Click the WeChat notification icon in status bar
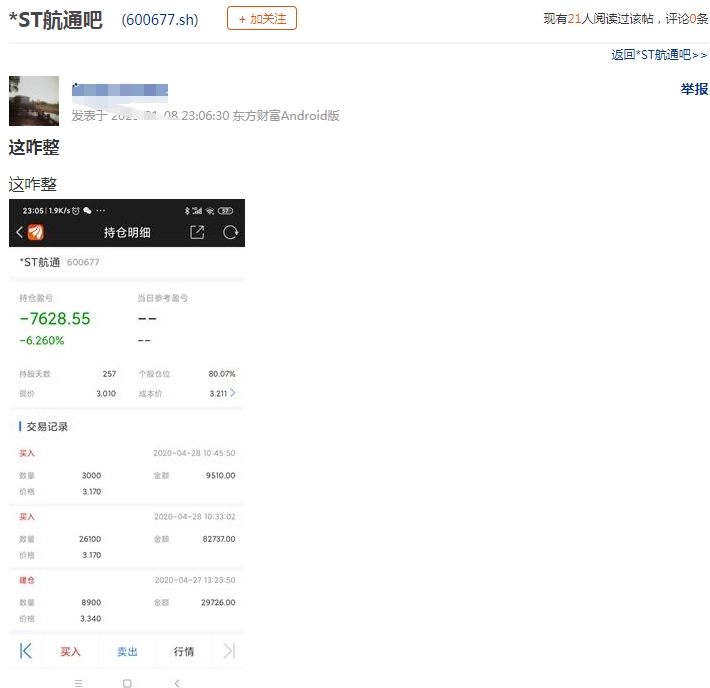The image size is (710, 688). click(87, 211)
